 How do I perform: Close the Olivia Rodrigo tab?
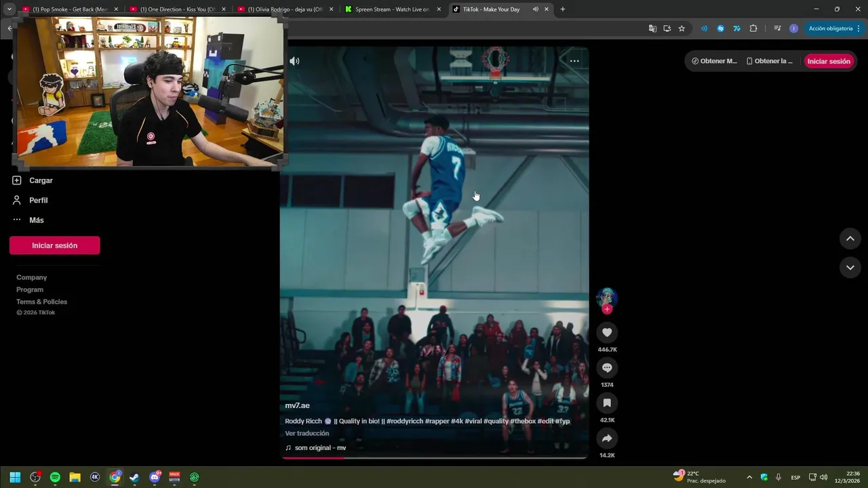(331, 9)
